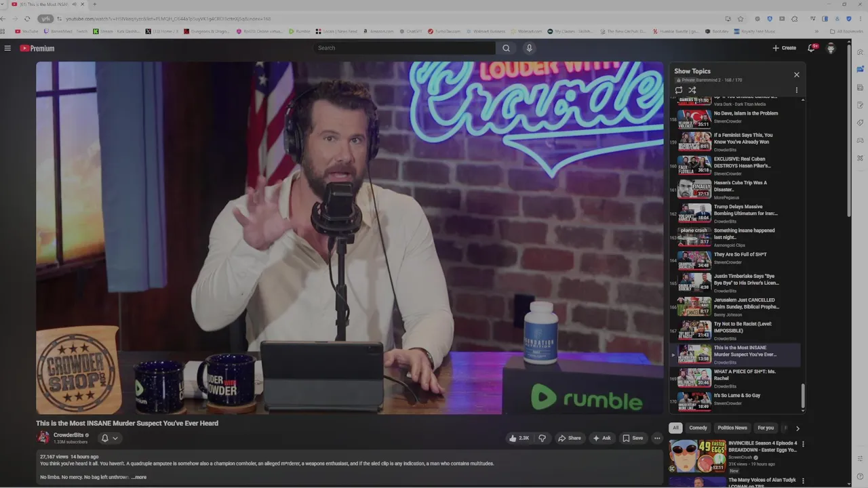868x488 pixels.
Task: Select the All filter chip
Action: coord(675,428)
